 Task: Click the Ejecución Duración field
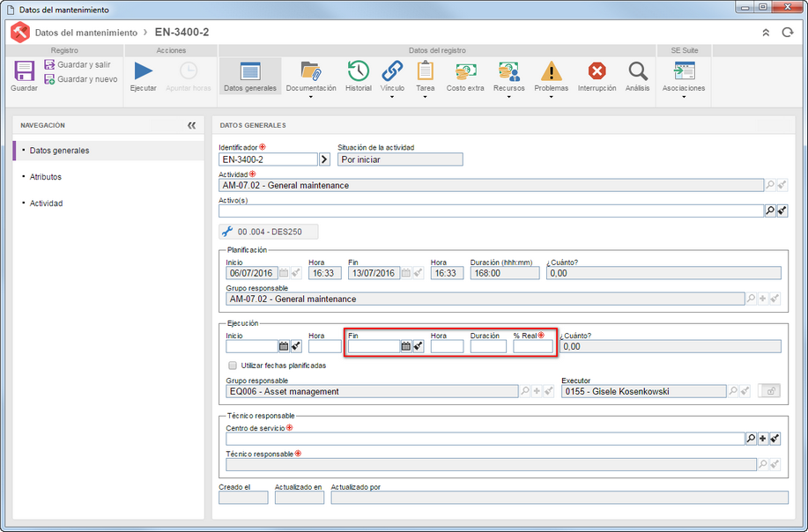488,347
